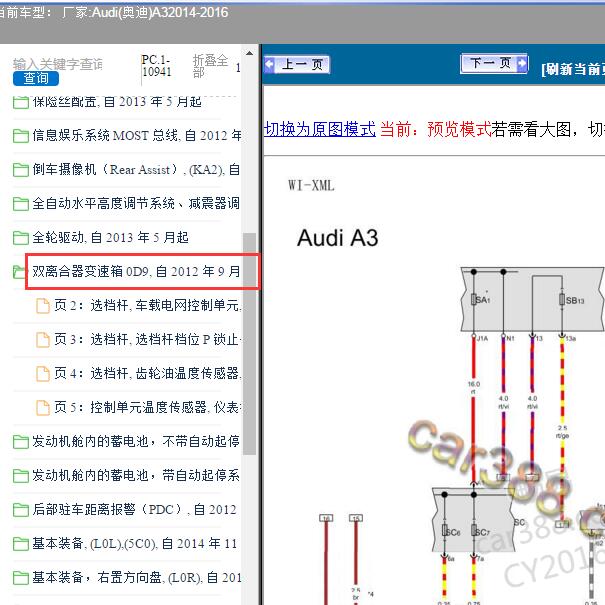The image size is (605, 605).
Task: Click folder icon beside 全轮驱动
Action: click(20, 238)
